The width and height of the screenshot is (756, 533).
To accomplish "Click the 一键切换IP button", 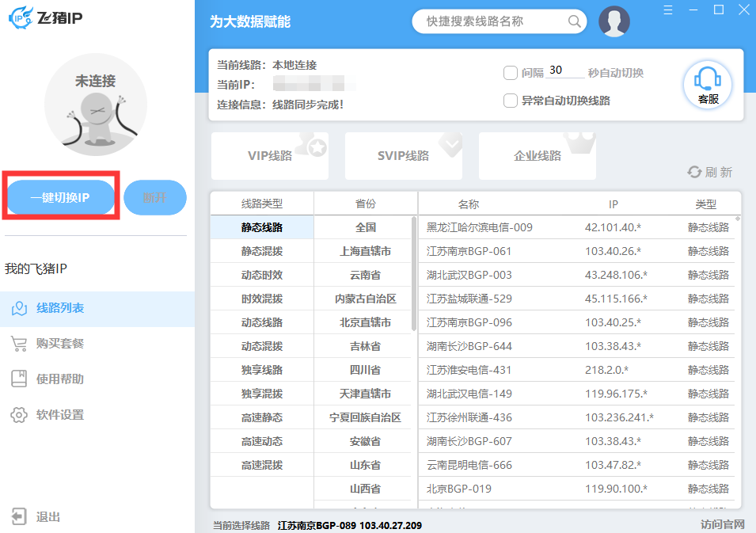I will (x=60, y=198).
